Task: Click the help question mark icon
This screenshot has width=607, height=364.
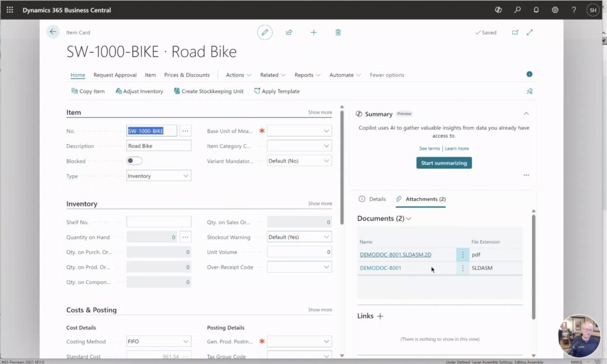Action: pos(574,10)
